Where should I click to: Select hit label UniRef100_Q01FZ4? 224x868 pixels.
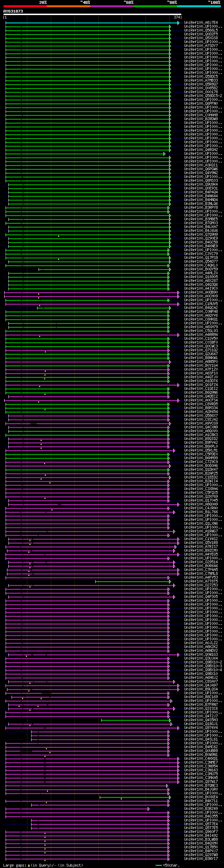pyautogui.click(x=201, y=385)
